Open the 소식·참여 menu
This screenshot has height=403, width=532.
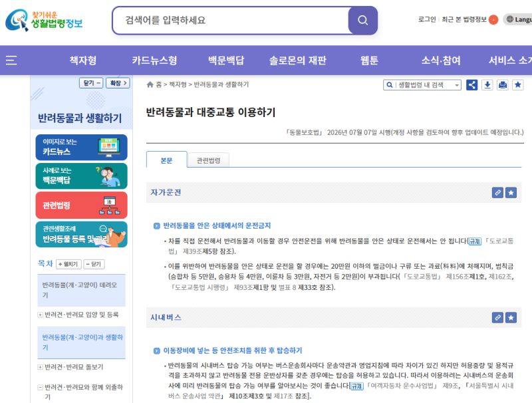point(441,61)
